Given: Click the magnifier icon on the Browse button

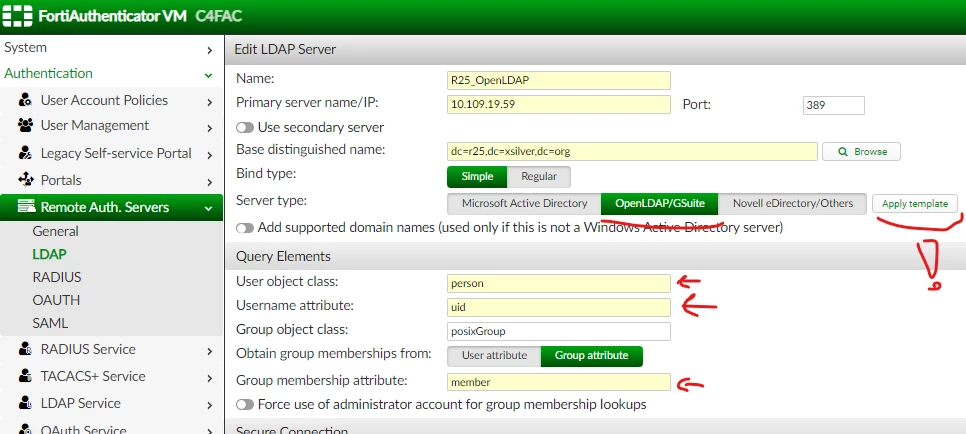Looking at the screenshot, I should coord(843,152).
